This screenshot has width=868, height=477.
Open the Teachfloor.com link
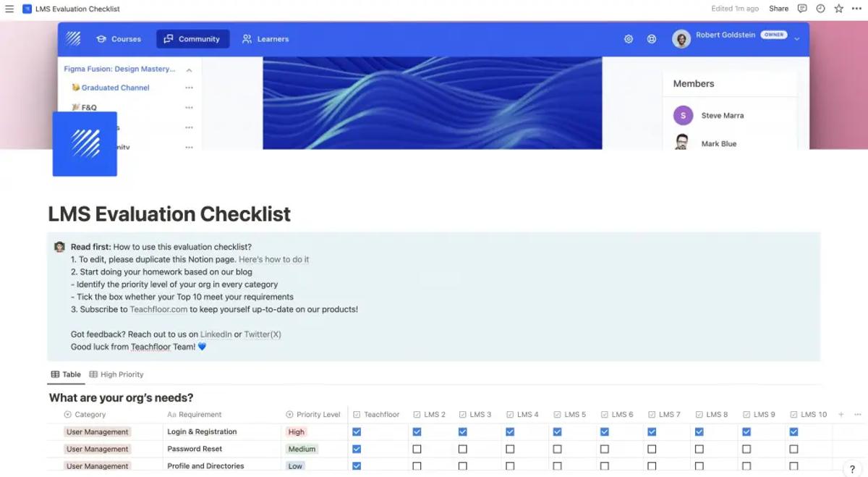[158, 309]
